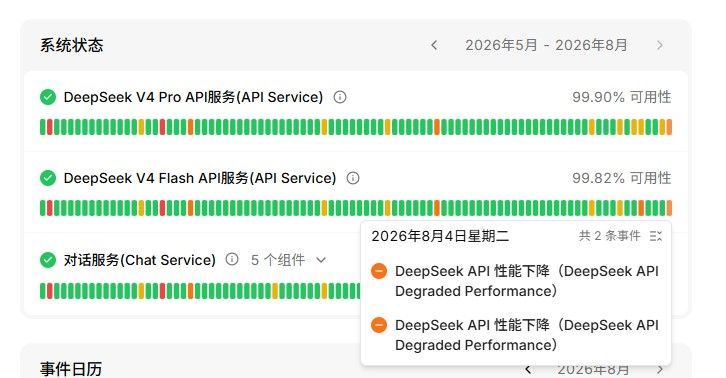Screen dimensions: 726x378
Task: Open first DeepSeek API 性能下降 event
Action: (526, 281)
